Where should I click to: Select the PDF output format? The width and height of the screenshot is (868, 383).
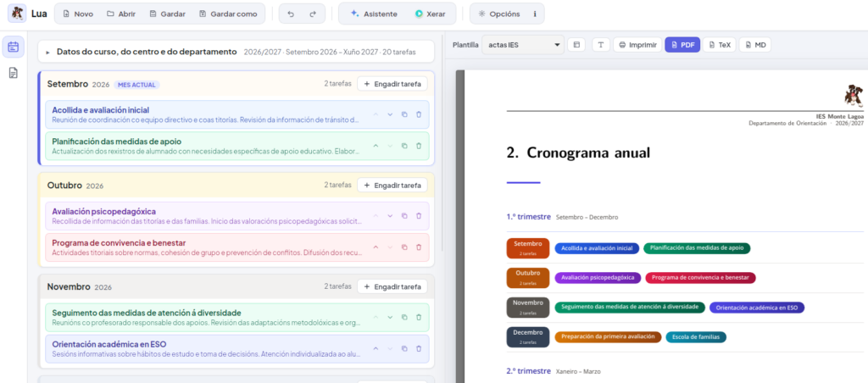tap(682, 45)
